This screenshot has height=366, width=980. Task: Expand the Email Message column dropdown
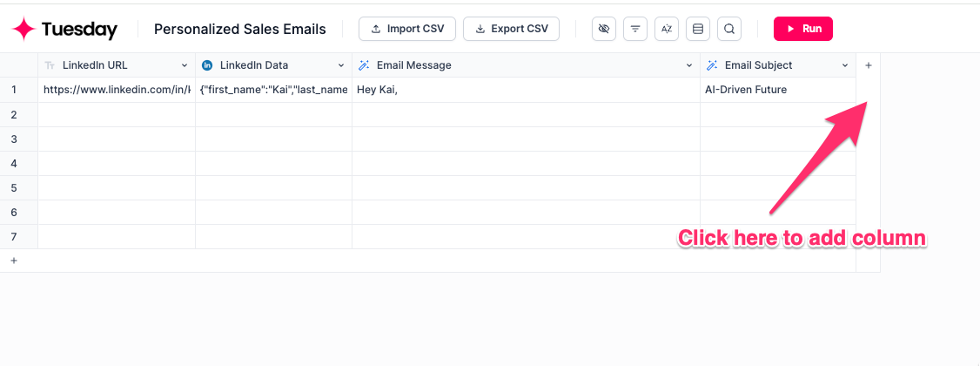point(688,65)
